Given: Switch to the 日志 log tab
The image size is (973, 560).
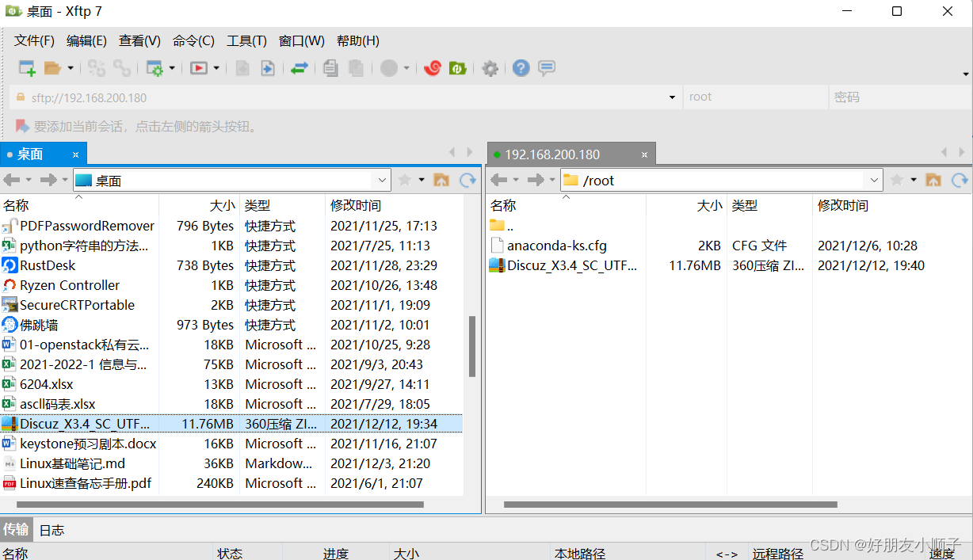Looking at the screenshot, I should pos(52,530).
